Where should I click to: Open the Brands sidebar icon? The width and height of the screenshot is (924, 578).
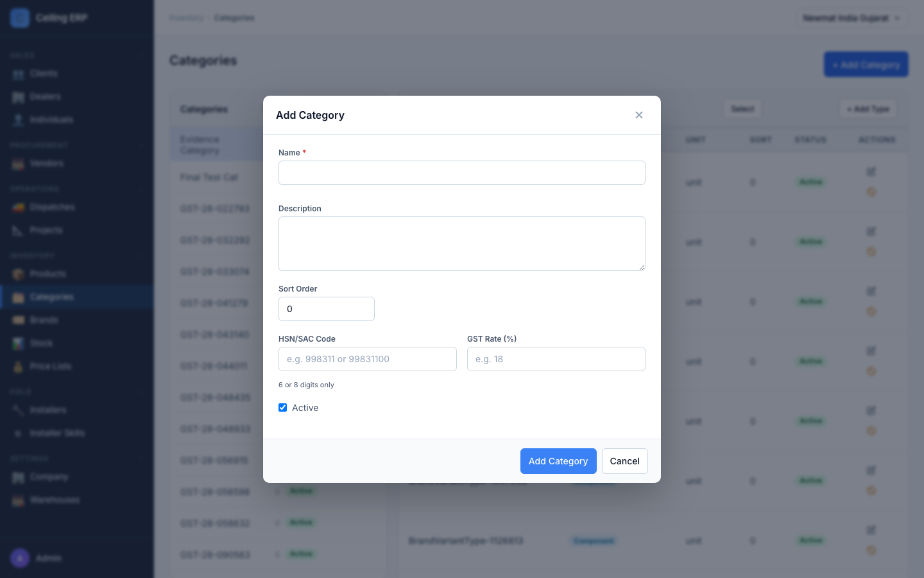click(18, 320)
